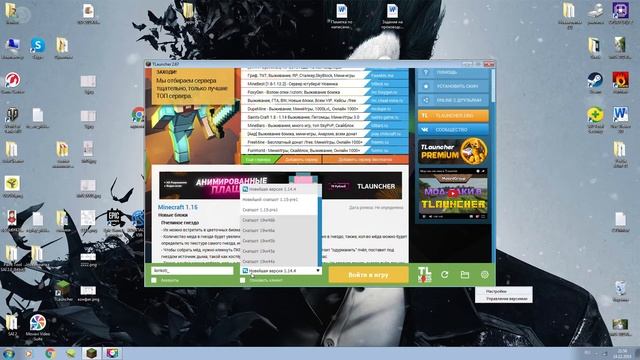Open the first Word document at desktop top
Viewport: 640px width, 360px height.
click(x=342, y=11)
